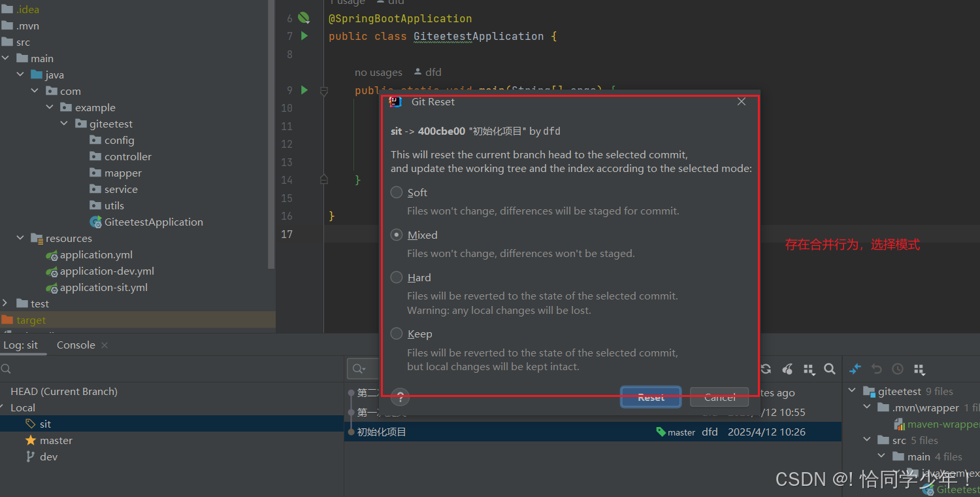Select the master branch star icon

coord(30,440)
